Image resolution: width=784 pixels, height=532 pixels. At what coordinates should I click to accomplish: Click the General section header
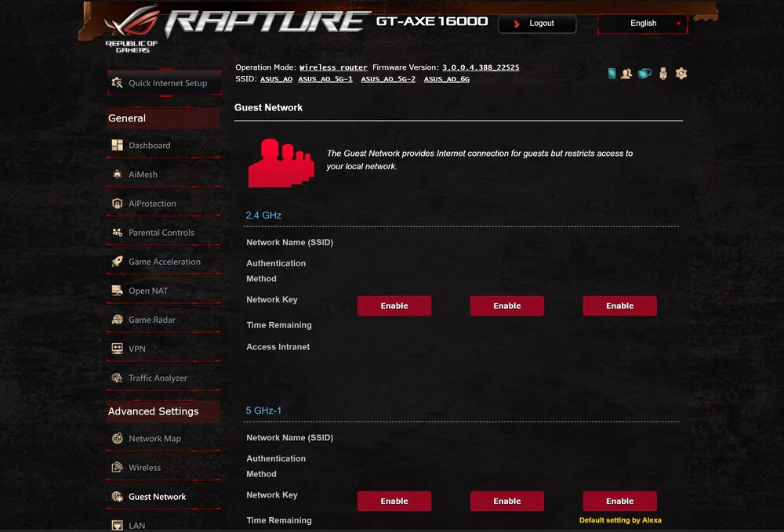coord(164,118)
